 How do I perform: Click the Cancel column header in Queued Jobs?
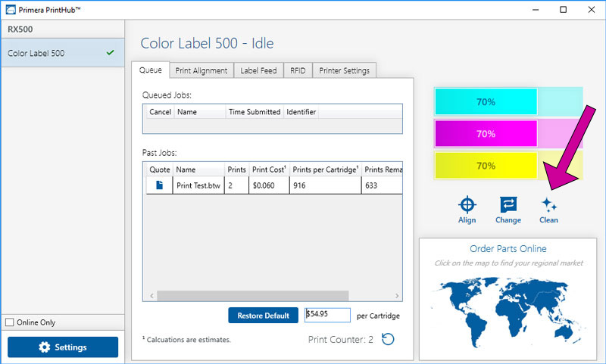[160, 112]
